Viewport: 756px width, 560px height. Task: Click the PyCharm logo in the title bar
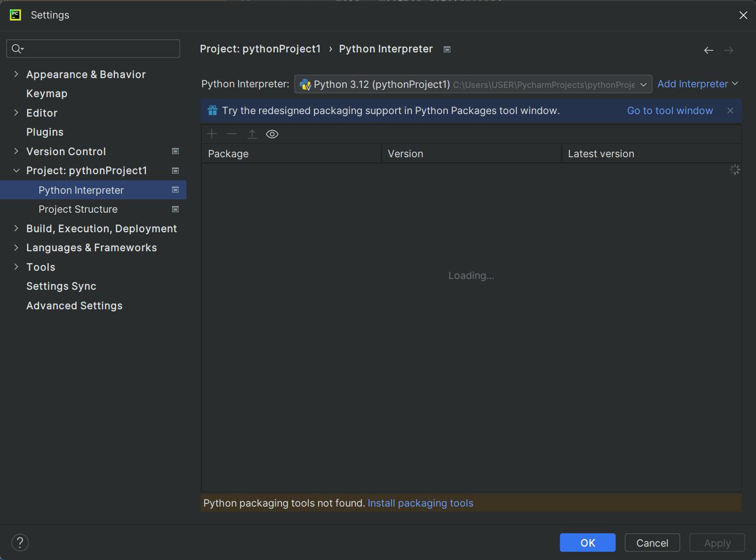pyautogui.click(x=15, y=15)
